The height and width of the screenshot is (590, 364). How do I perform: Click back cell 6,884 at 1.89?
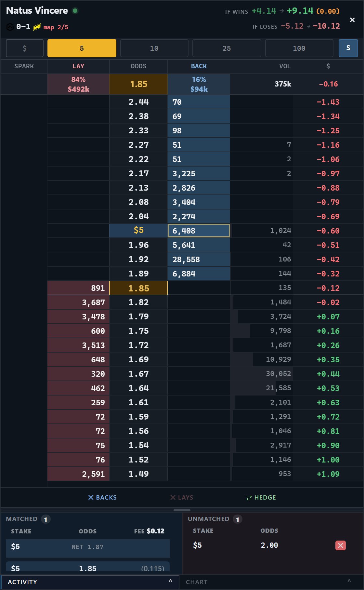tap(199, 274)
